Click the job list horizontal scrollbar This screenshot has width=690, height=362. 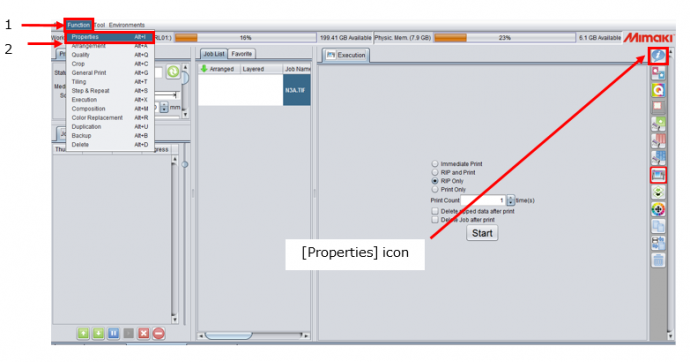[x=253, y=336]
